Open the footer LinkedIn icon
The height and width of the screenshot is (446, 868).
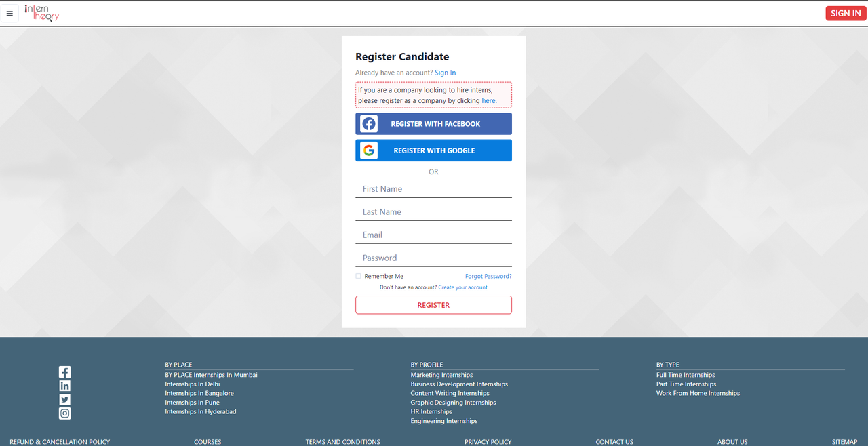(64, 386)
